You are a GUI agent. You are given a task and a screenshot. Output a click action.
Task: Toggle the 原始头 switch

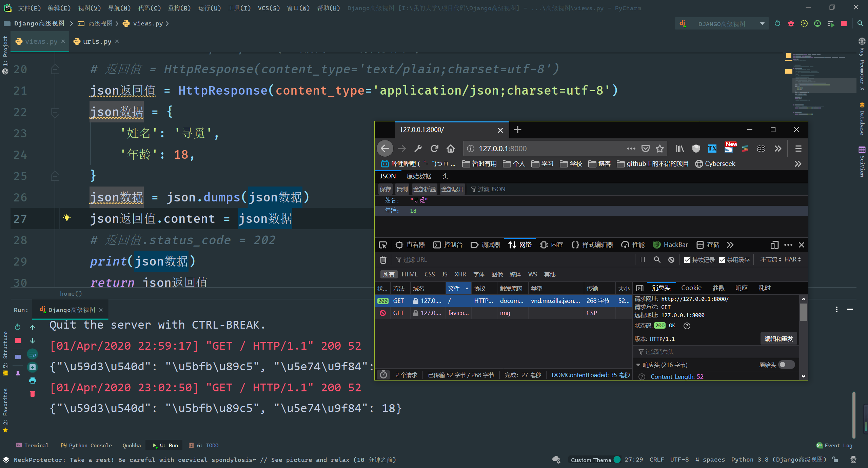point(786,365)
